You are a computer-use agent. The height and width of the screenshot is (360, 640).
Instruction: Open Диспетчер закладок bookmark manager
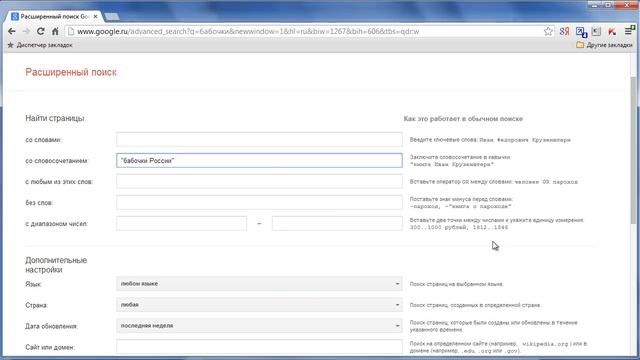tap(40, 45)
